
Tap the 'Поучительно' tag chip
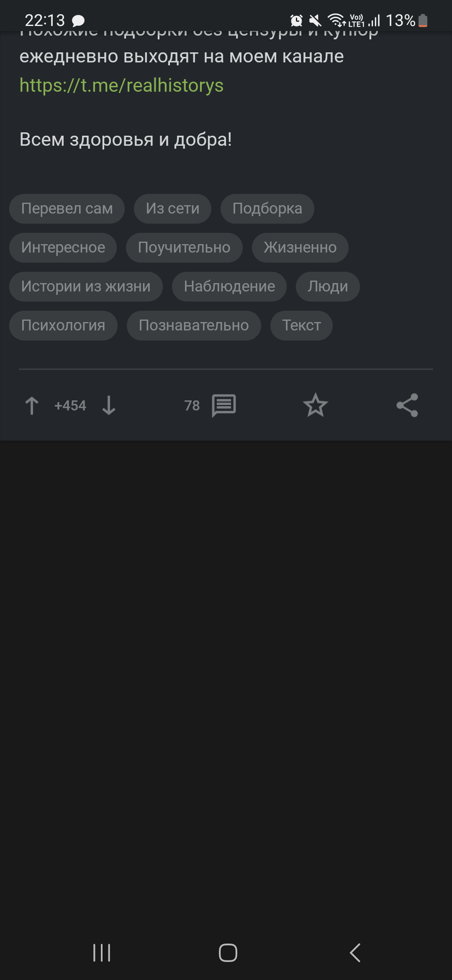point(184,248)
